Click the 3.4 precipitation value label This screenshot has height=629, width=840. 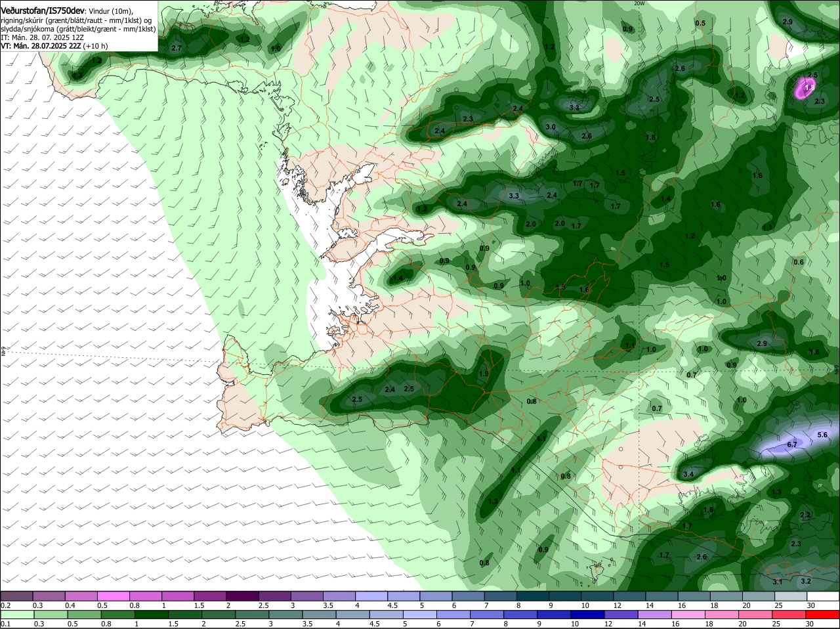(x=688, y=474)
